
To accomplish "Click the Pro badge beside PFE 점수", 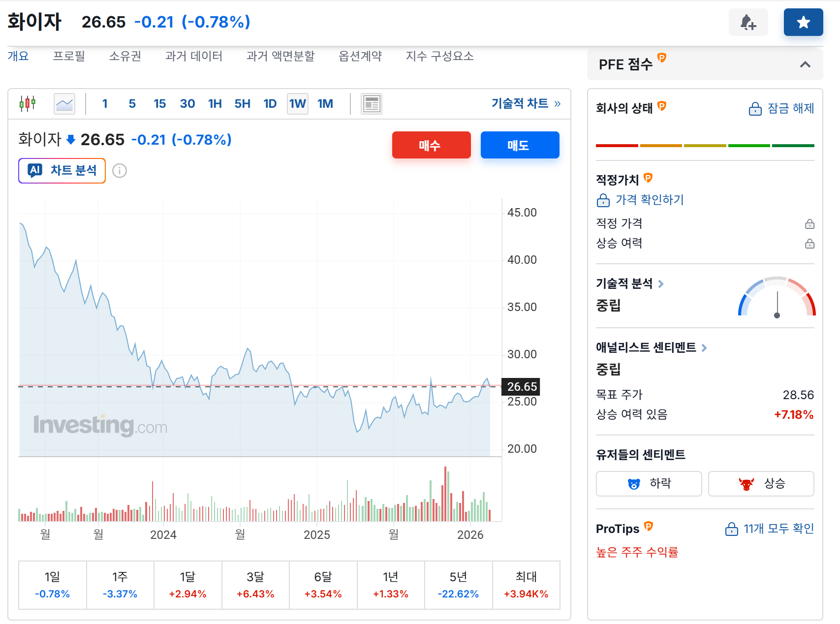I will tap(662, 58).
